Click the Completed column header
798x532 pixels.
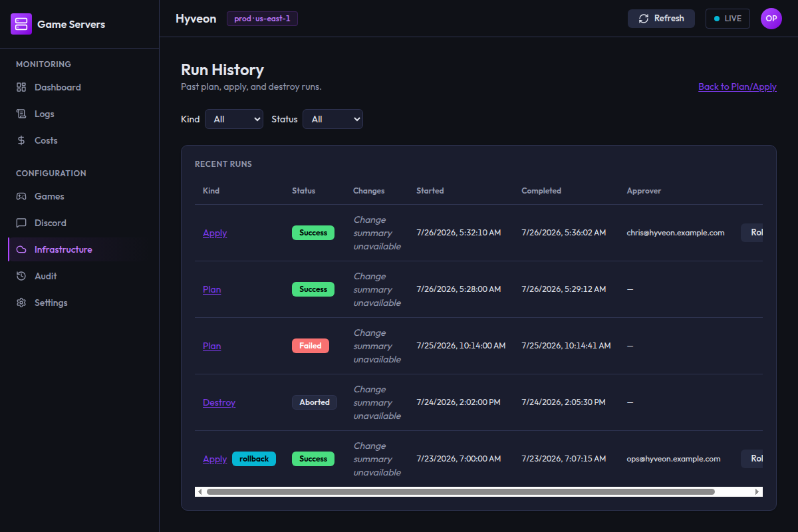coord(541,191)
